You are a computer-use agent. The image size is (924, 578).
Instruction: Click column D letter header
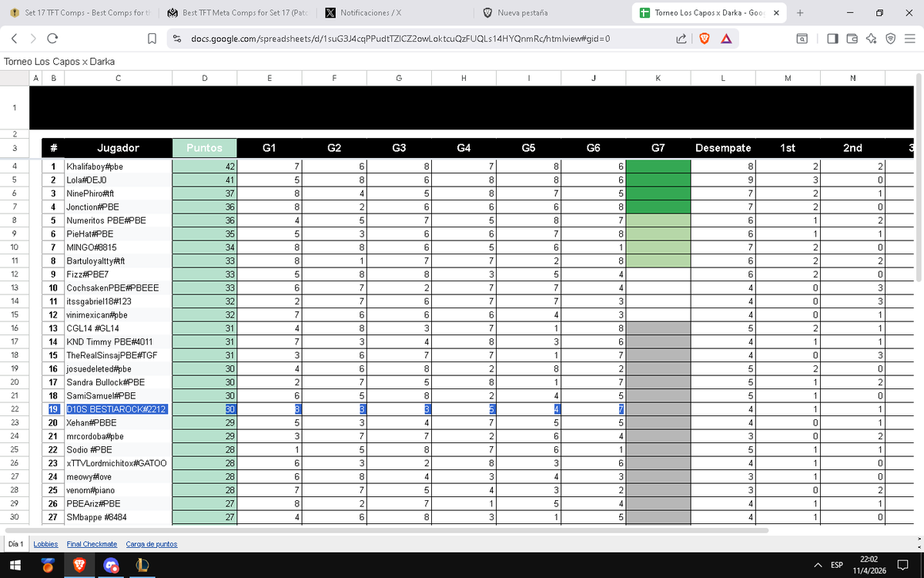[x=204, y=78]
